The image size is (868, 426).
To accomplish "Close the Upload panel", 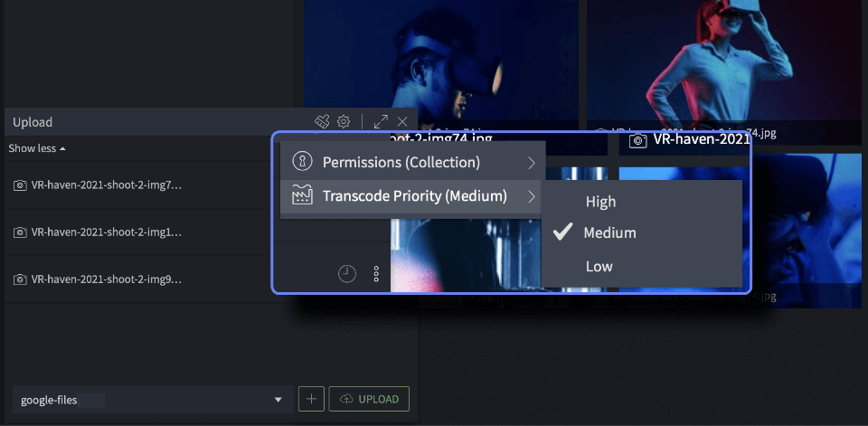I will [x=402, y=121].
